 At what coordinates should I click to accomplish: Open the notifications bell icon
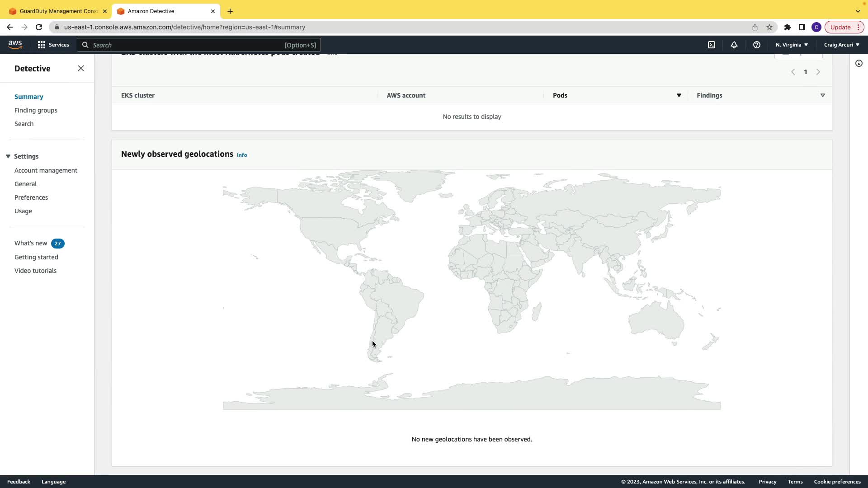click(734, 45)
